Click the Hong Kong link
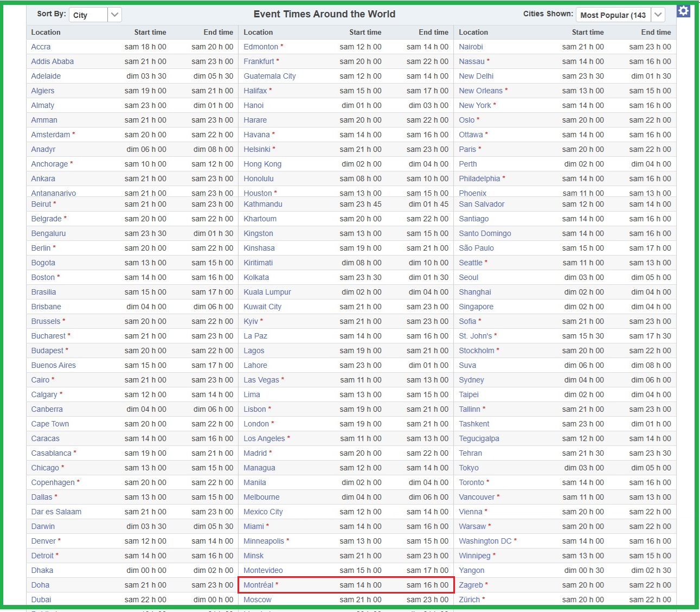This screenshot has width=700, height=612. tap(262, 164)
